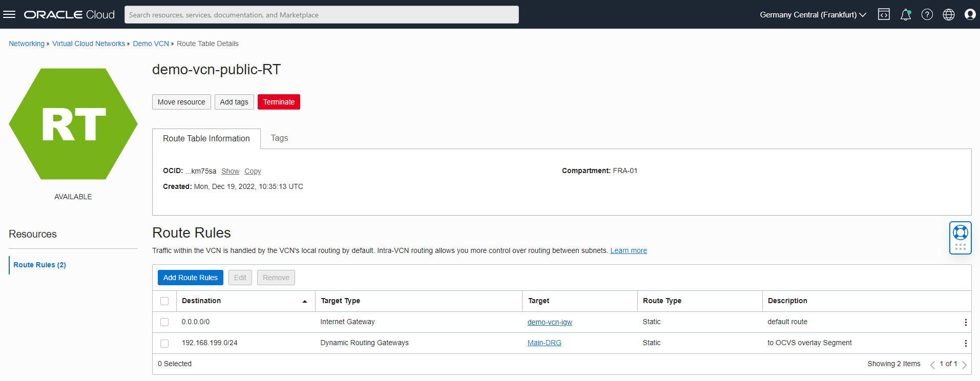Click the Route Table Details breadcrumb text
The height and width of the screenshot is (381, 980).
coord(207,44)
